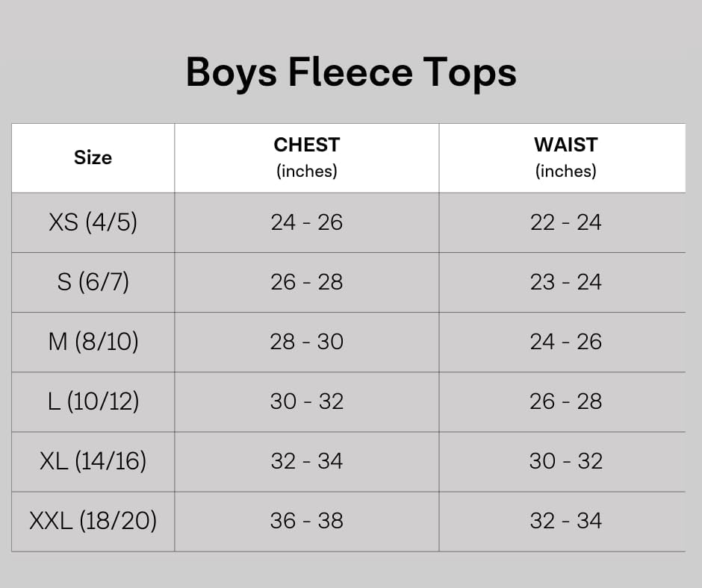Click the XS (4/5) size cell

[93, 222]
